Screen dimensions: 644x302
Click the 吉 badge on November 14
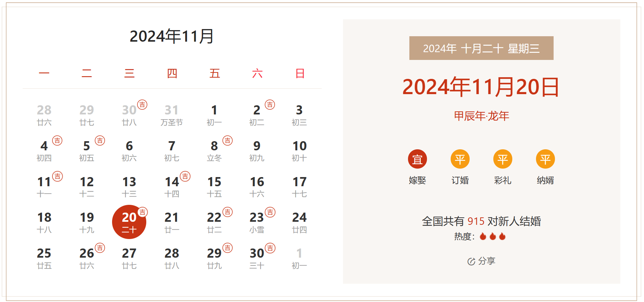pyautogui.click(x=185, y=176)
